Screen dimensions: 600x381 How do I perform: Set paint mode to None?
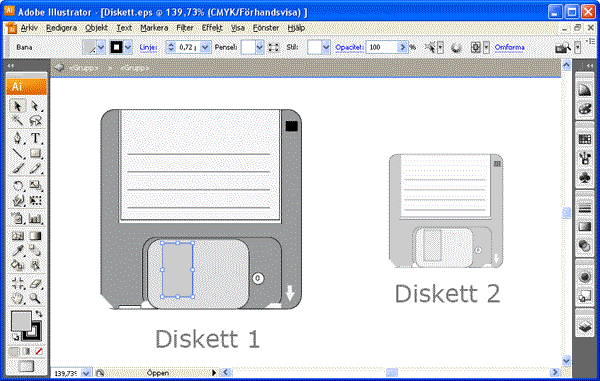click(39, 351)
